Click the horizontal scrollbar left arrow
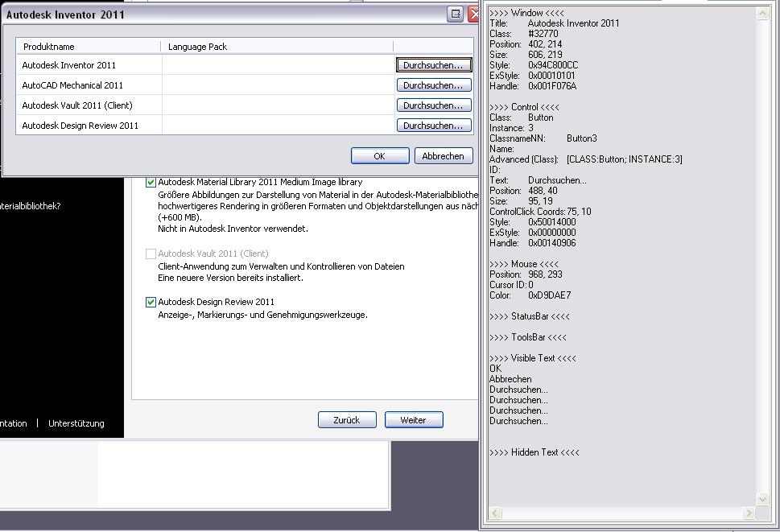This screenshot has height=532, width=780. tap(495, 513)
